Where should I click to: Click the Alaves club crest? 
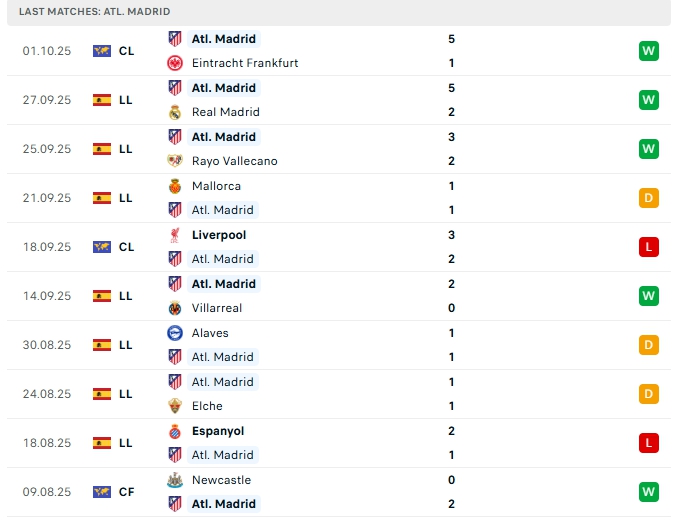(175, 333)
